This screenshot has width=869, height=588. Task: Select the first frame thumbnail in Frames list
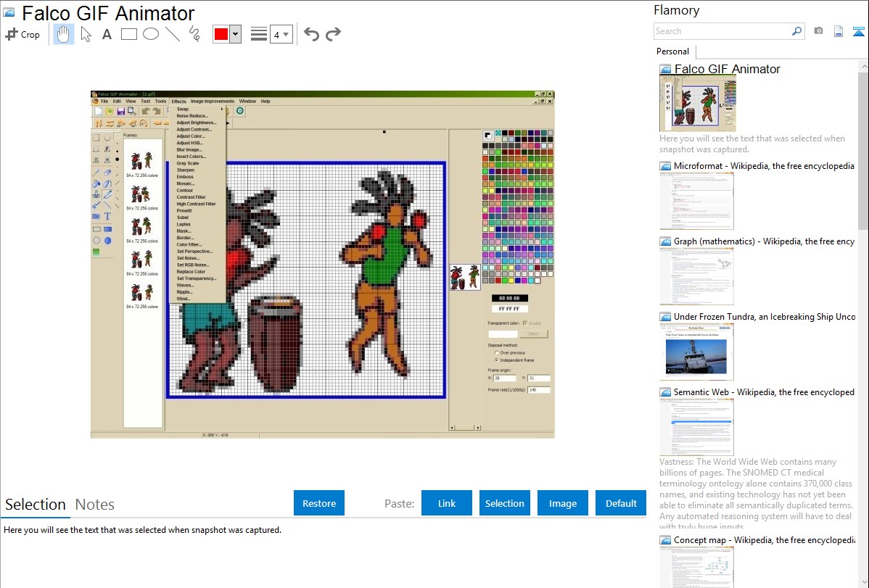click(x=142, y=161)
